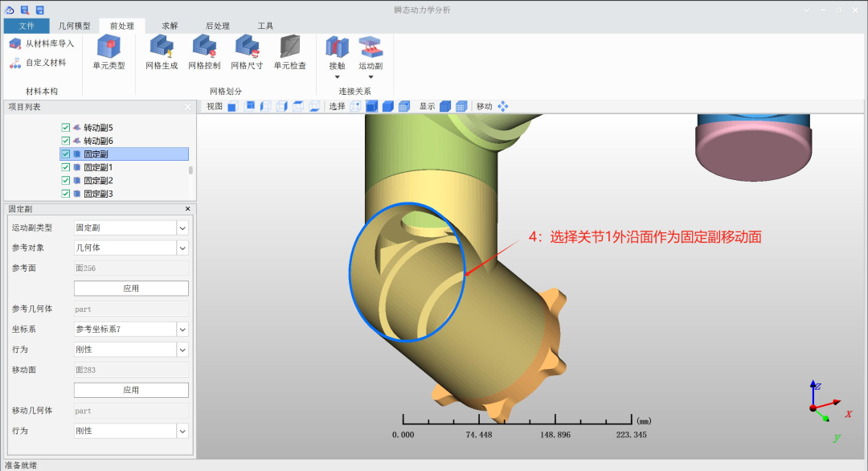Toggle the 固定副3 checkbox
This screenshot has width=868, height=471.
point(65,194)
